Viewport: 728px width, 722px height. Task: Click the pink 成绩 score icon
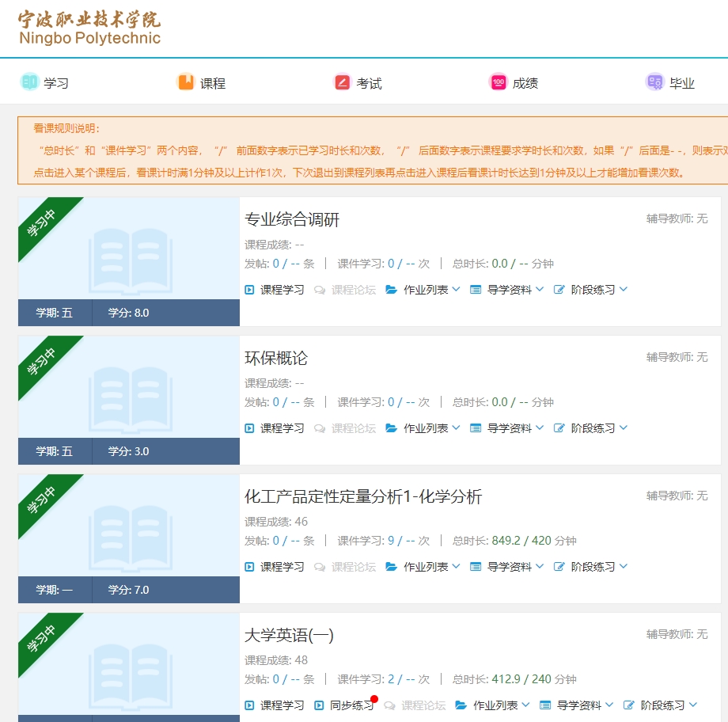pyautogui.click(x=499, y=82)
